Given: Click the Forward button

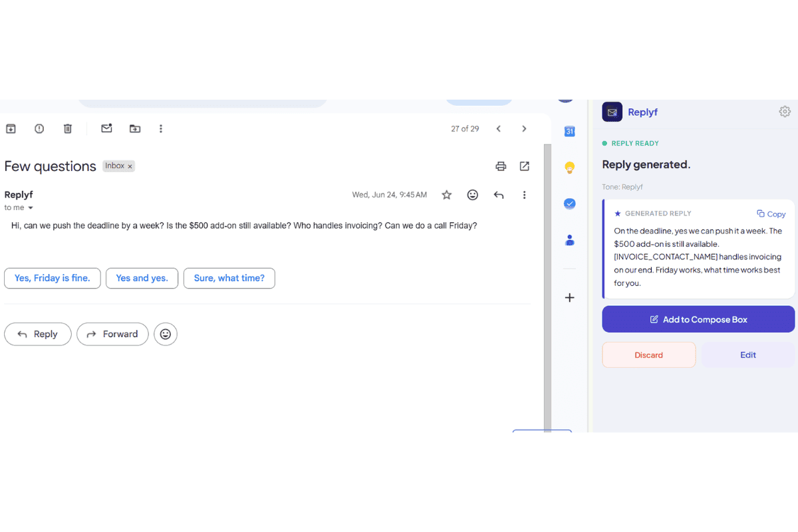Looking at the screenshot, I should click(112, 334).
